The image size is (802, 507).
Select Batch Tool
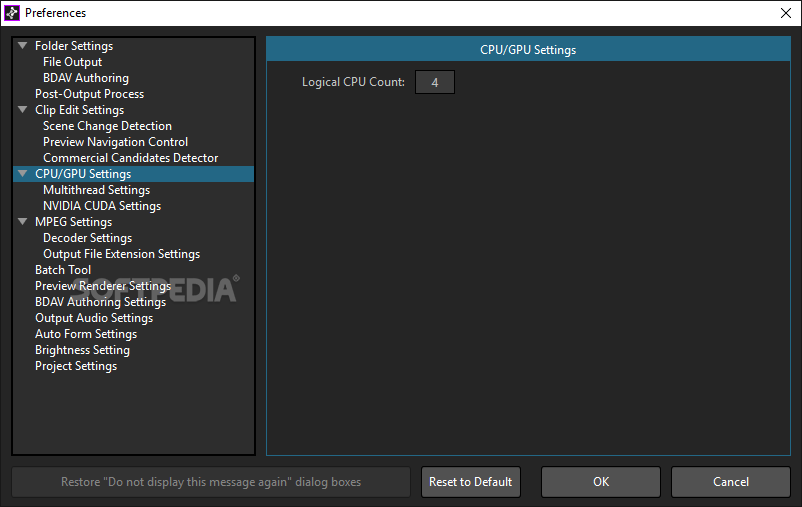[63, 270]
